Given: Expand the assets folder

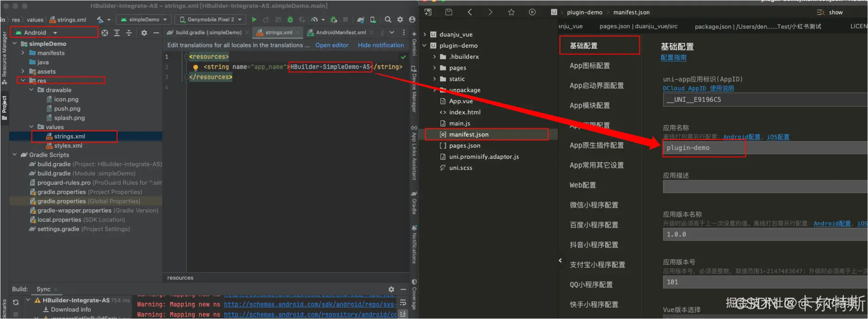Looking at the screenshot, I should [23, 71].
